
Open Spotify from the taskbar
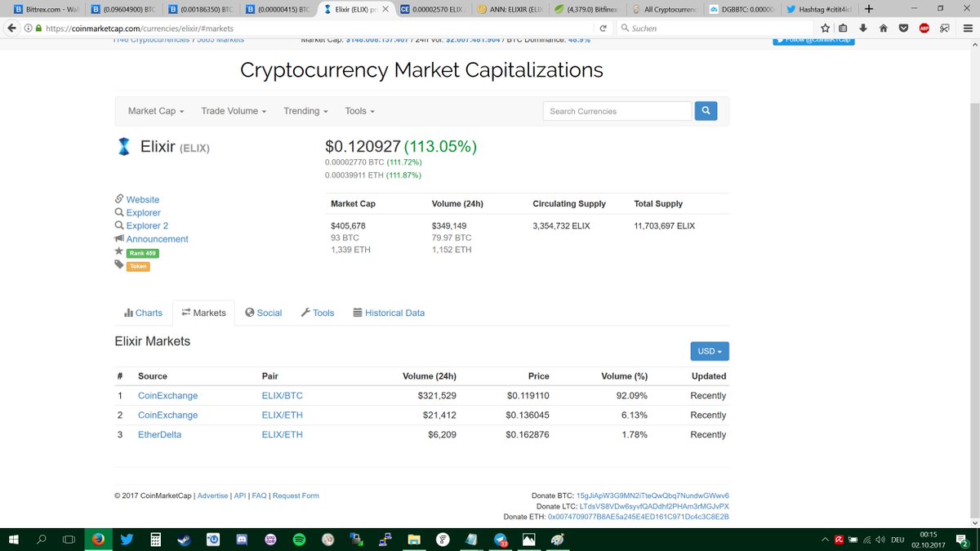coord(299,540)
